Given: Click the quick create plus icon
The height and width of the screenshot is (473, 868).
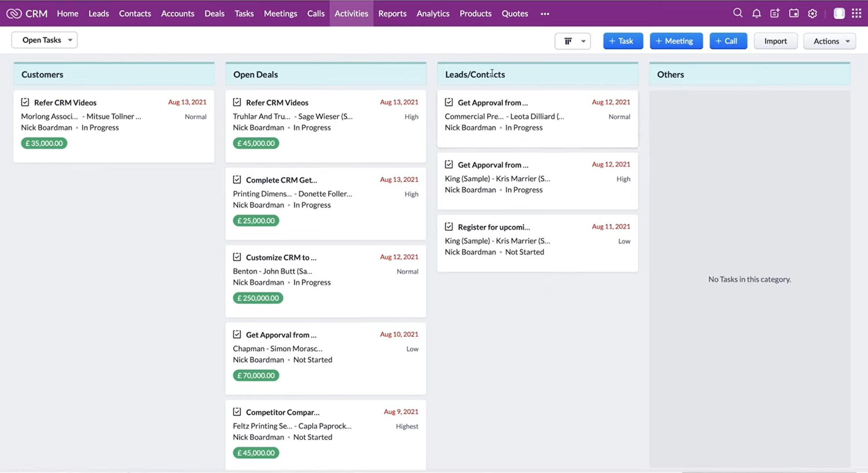Looking at the screenshot, I should (775, 14).
